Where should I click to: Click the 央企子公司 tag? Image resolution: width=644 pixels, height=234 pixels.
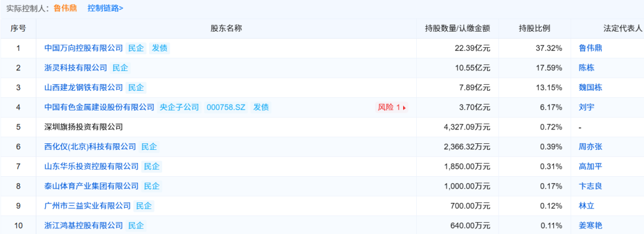[179, 107]
